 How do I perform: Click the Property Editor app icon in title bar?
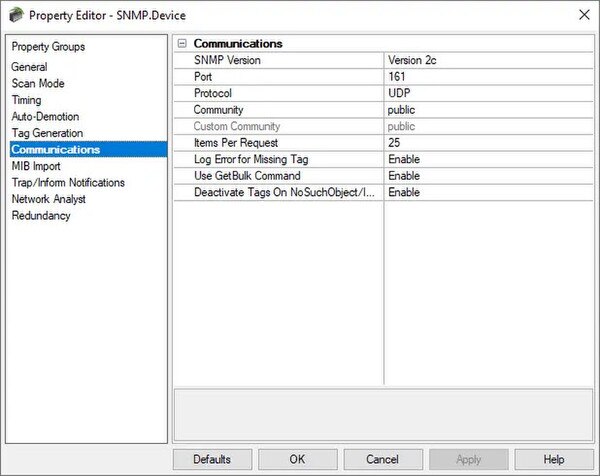16,15
